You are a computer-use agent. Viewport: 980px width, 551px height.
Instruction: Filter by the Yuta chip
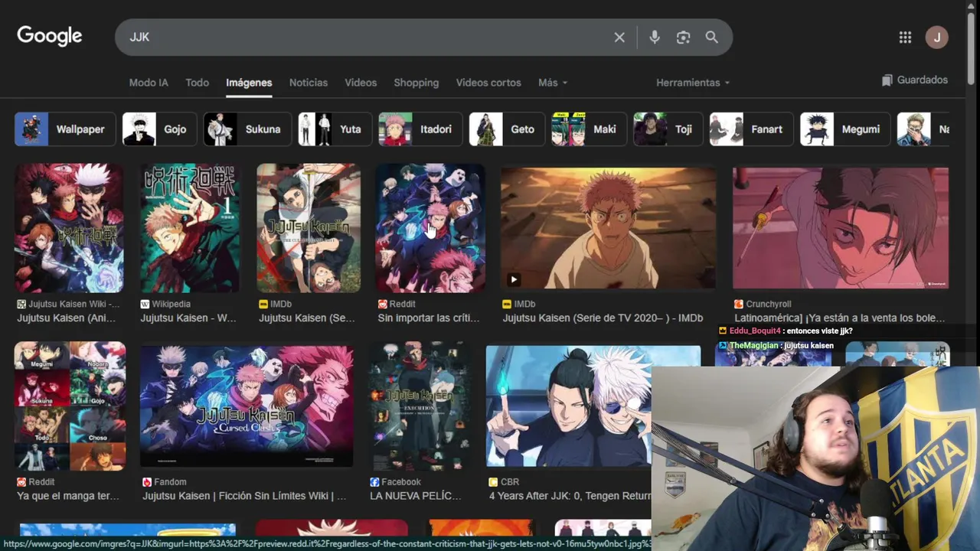tap(335, 129)
